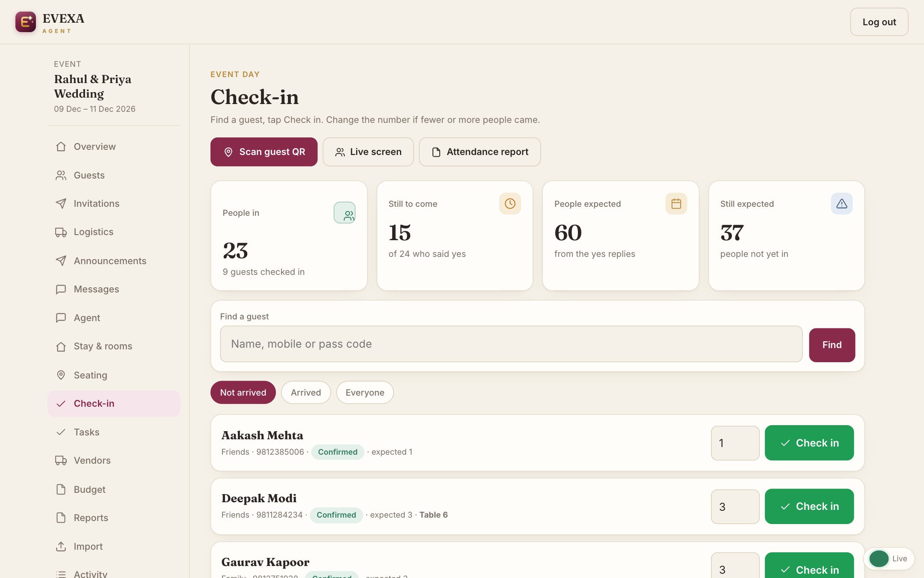Click Deepak Modi's Table 6 label
The width and height of the screenshot is (924, 578).
pos(433,515)
